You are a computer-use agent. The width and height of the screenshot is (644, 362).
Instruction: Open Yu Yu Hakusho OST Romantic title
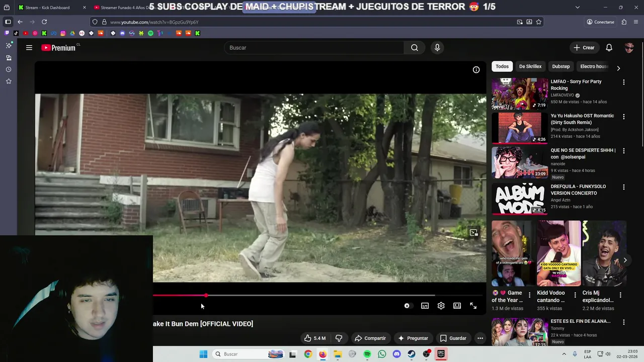pos(582,119)
